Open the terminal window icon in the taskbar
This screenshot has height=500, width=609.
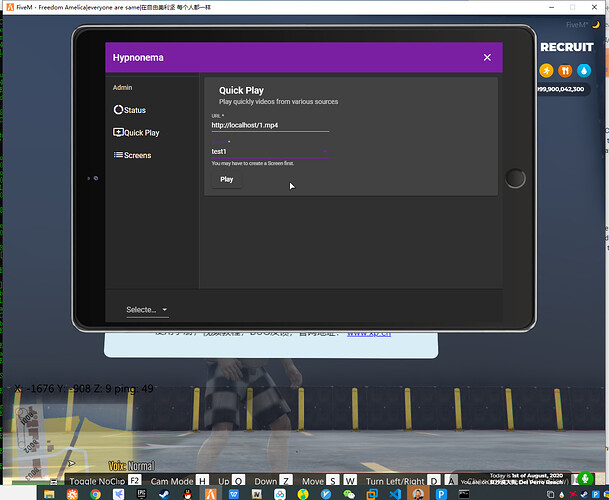464,494
